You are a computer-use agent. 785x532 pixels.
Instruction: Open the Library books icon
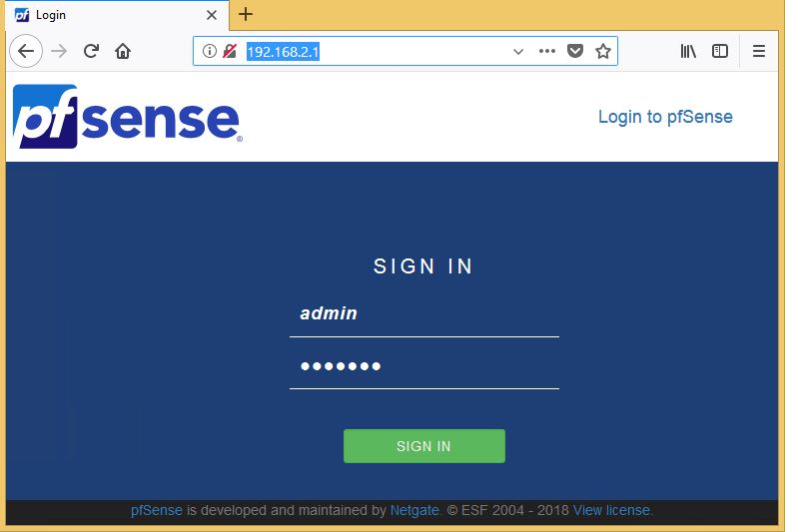[688, 51]
